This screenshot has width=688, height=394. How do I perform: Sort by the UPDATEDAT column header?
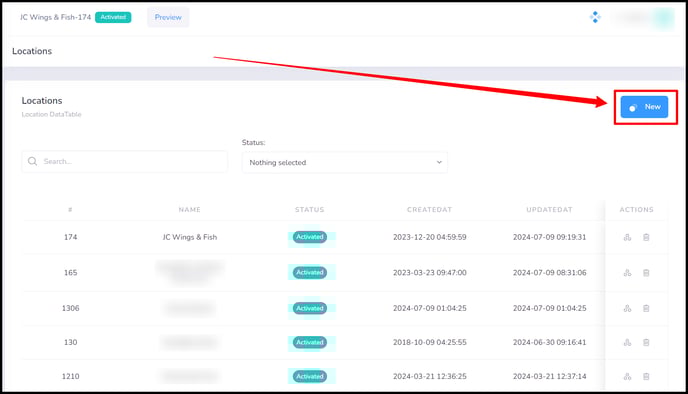pos(549,210)
